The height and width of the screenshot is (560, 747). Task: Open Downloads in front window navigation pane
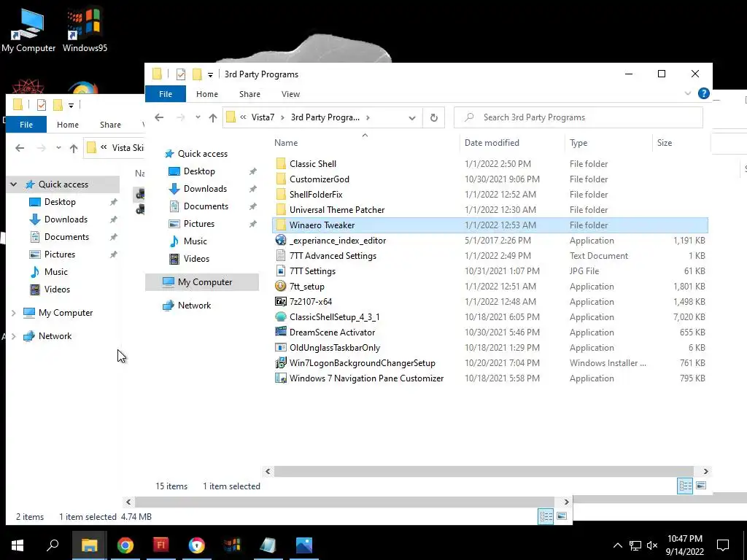click(x=205, y=189)
